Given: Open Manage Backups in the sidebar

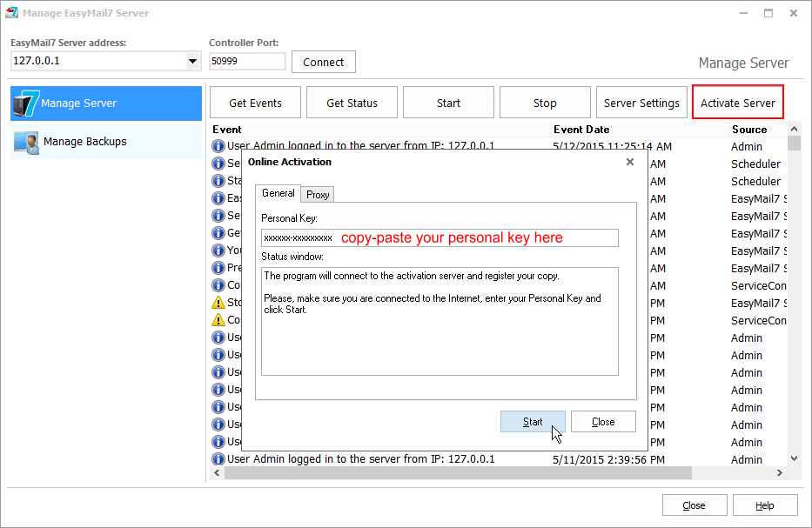Looking at the screenshot, I should tap(106, 142).
